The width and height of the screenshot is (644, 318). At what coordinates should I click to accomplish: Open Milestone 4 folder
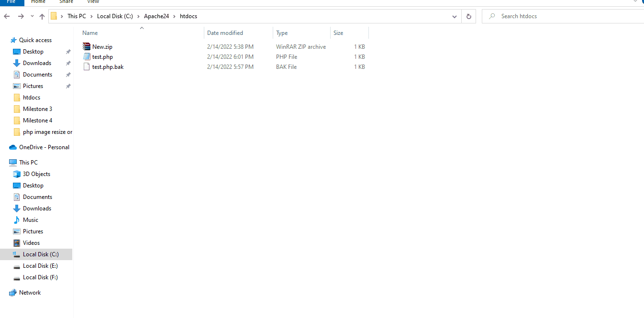37,121
